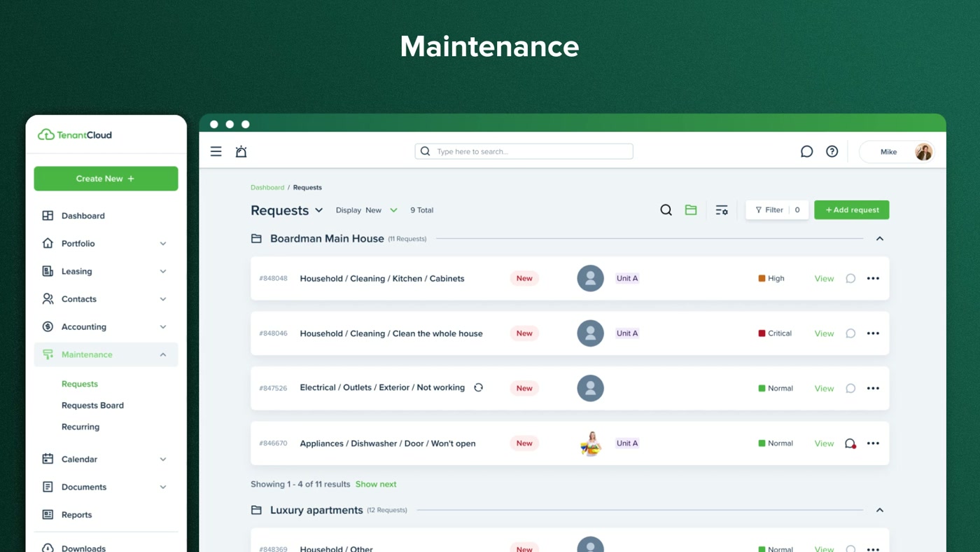
Task: Click the Boardman Main House folder icon
Action: tap(256, 239)
